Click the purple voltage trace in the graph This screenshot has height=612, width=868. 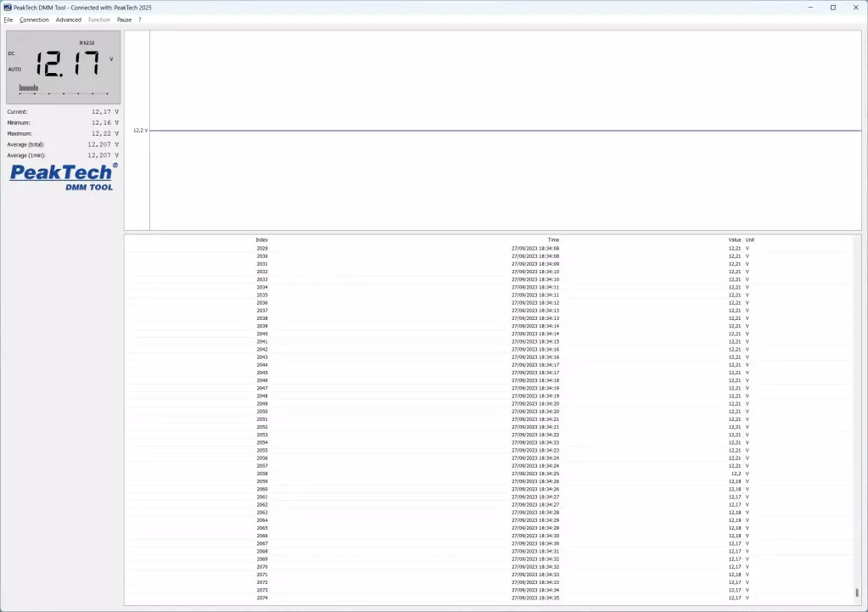click(506, 131)
